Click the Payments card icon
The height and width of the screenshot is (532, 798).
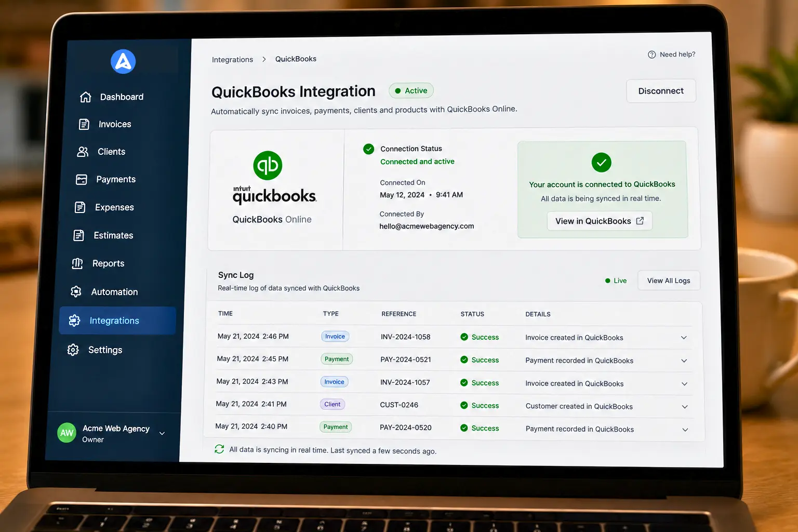point(82,180)
